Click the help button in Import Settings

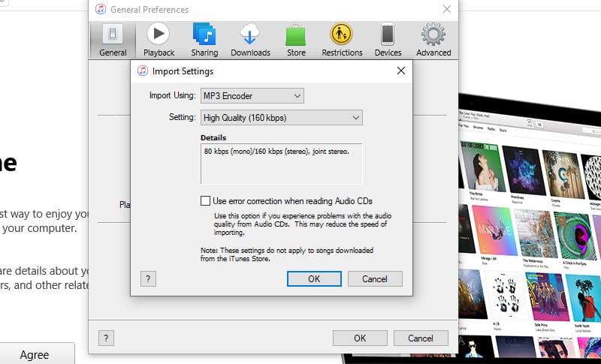[x=149, y=278]
